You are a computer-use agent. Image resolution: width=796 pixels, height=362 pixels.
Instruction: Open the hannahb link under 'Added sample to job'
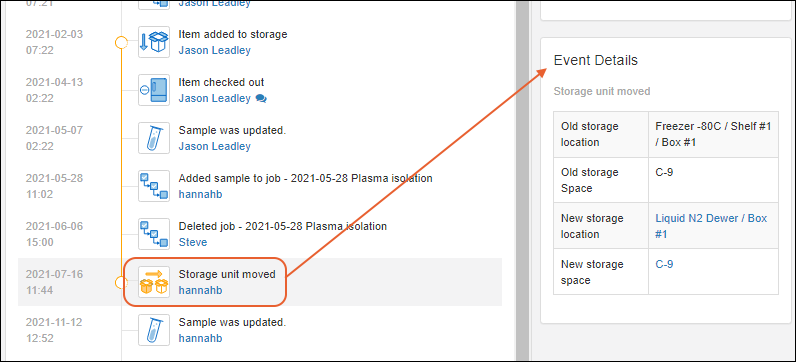tap(200, 194)
